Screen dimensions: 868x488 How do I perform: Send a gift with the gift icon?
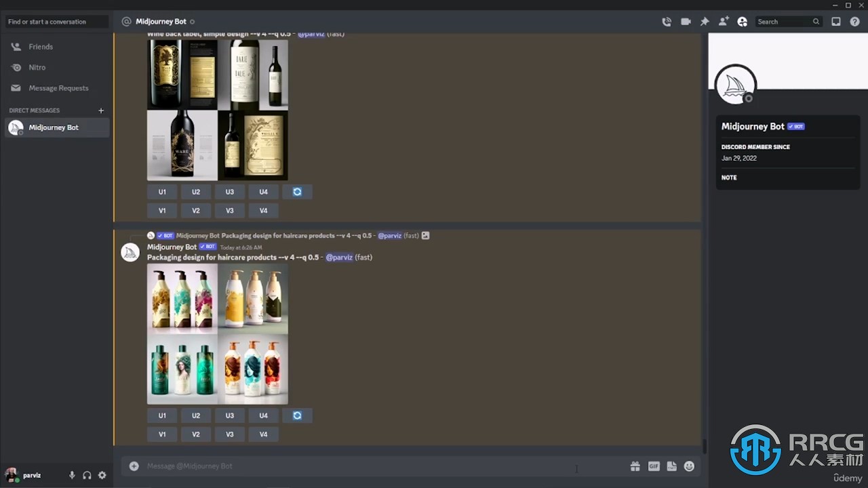(x=635, y=466)
